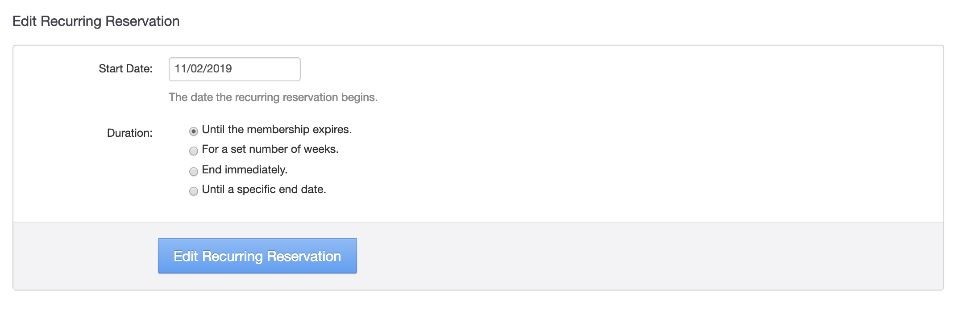Select the 'Until the membership expires' radio button
This screenshot has width=980, height=320.
(x=193, y=131)
